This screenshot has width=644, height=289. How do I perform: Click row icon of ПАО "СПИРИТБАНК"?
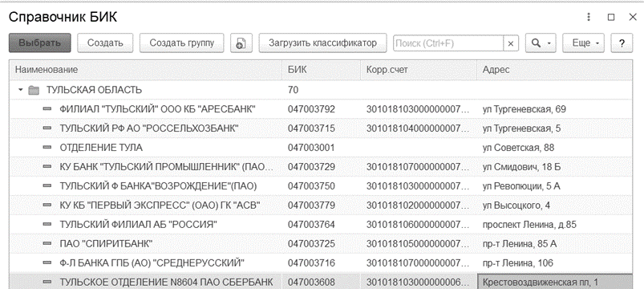click(x=47, y=243)
